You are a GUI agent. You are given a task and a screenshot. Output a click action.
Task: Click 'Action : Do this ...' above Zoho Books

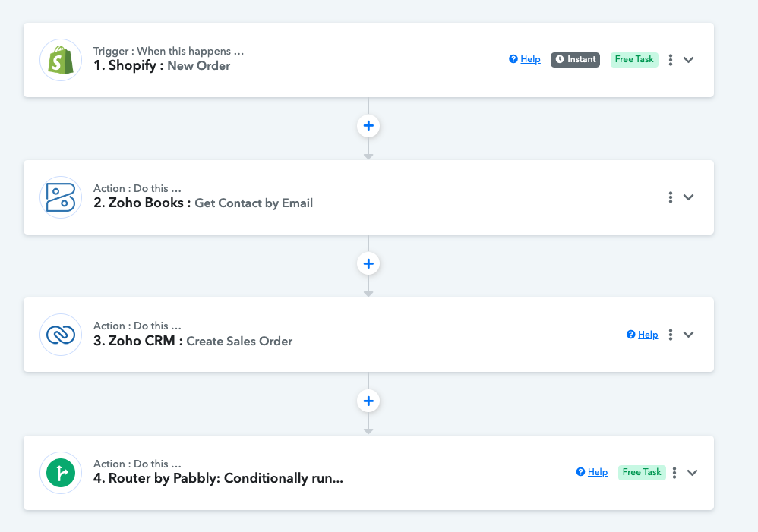[x=137, y=188]
